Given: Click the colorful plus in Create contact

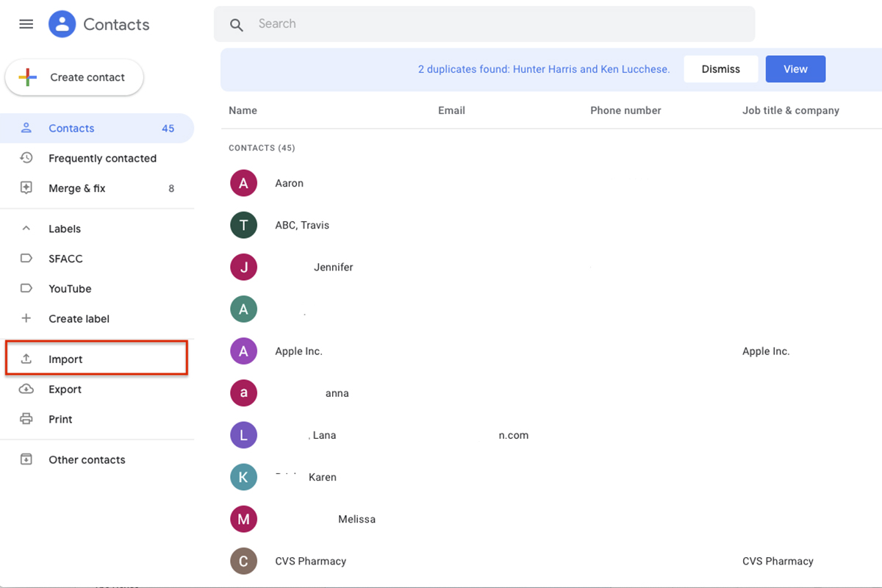Looking at the screenshot, I should [x=27, y=77].
